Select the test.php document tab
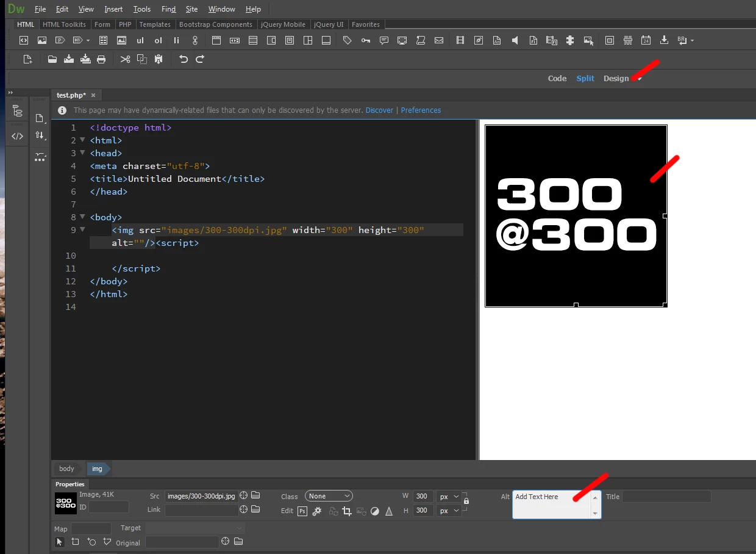The width and height of the screenshot is (756, 554). tap(71, 95)
